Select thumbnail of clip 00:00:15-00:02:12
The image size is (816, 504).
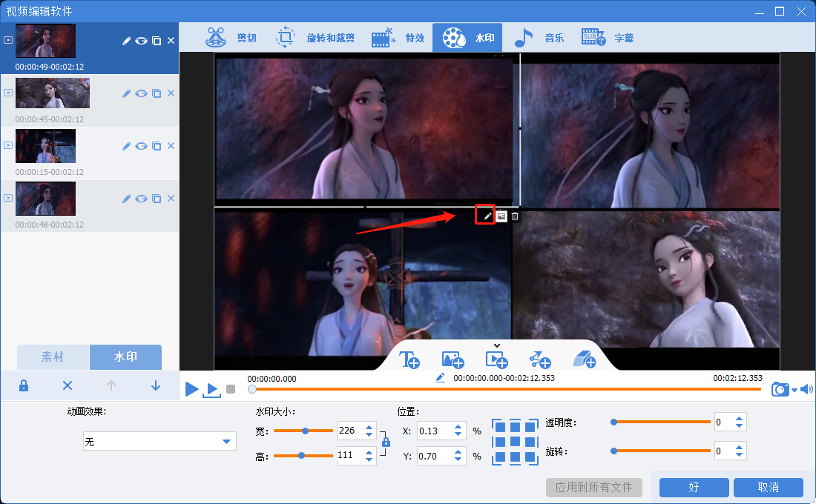click(45, 146)
